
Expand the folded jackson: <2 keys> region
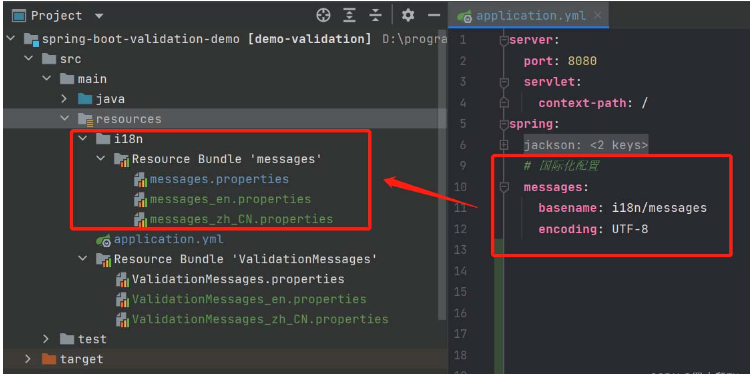point(503,145)
